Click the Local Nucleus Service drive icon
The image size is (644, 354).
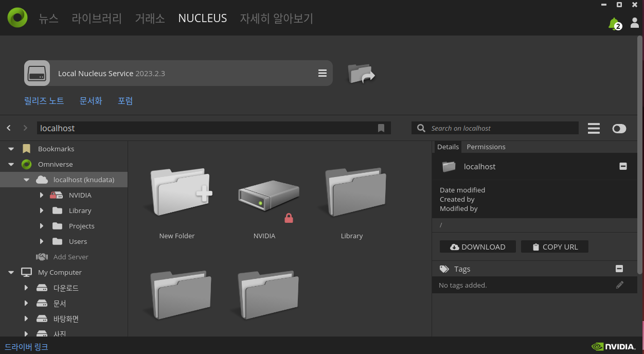(37, 73)
